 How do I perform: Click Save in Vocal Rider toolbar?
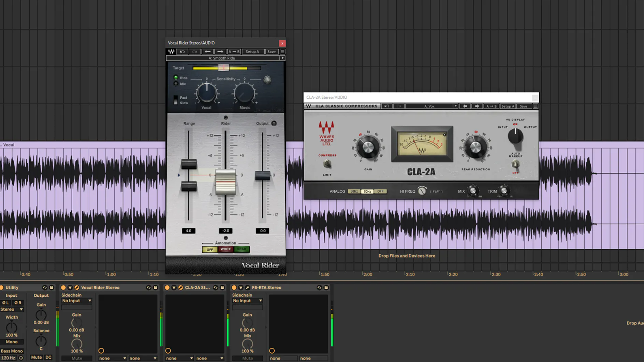click(272, 52)
